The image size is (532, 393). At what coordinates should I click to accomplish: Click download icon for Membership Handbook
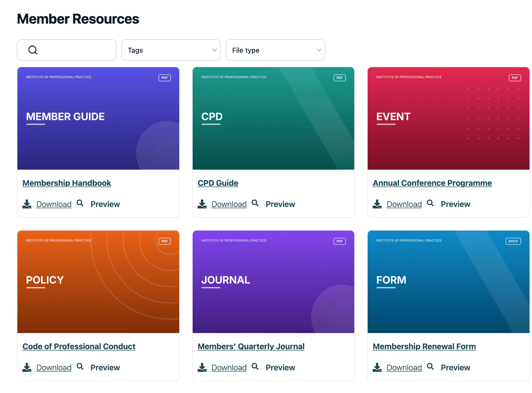pyautogui.click(x=27, y=204)
